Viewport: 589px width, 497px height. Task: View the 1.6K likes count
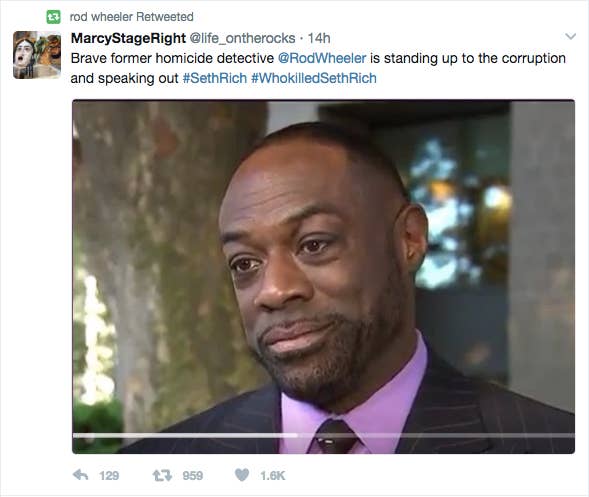point(273,476)
